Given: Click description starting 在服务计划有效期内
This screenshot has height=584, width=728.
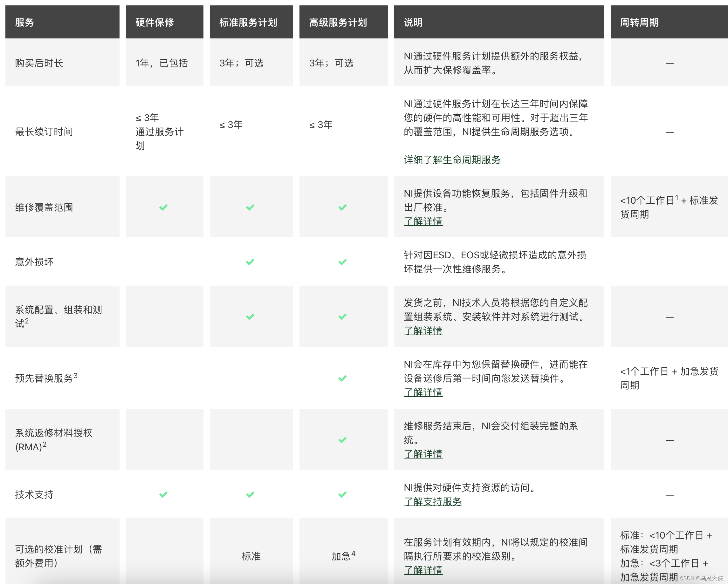Looking at the screenshot, I should pos(496,549).
